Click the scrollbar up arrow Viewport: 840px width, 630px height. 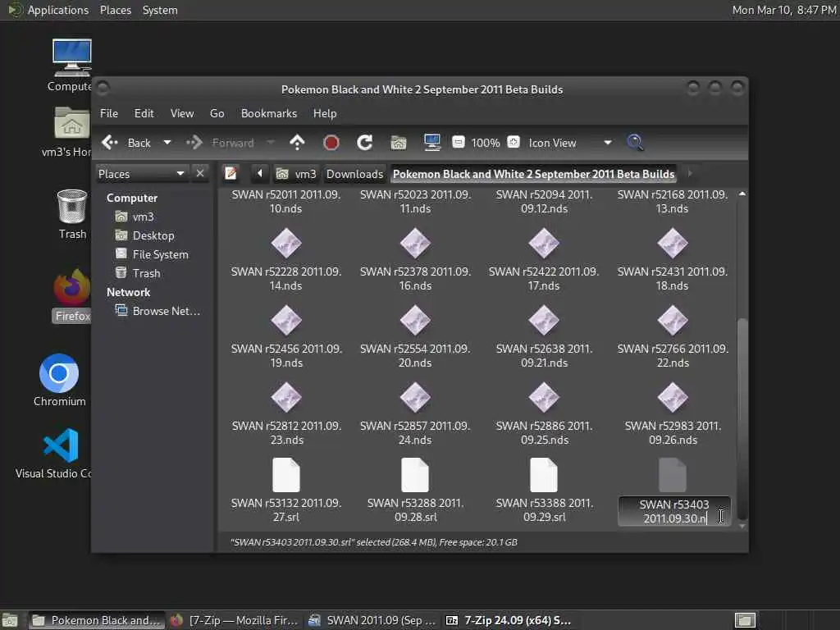742,194
